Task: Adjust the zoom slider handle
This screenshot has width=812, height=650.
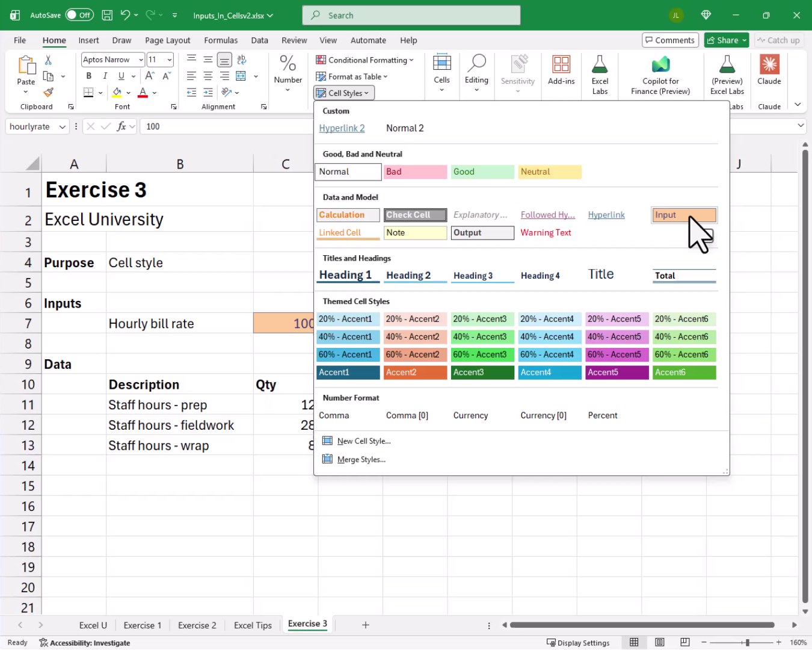Action: tap(748, 643)
